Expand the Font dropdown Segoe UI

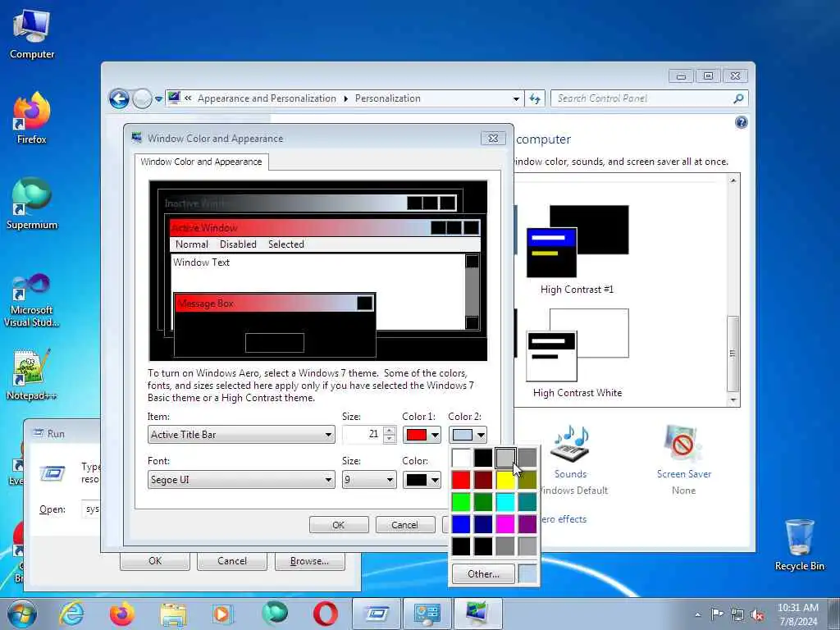pos(241,479)
